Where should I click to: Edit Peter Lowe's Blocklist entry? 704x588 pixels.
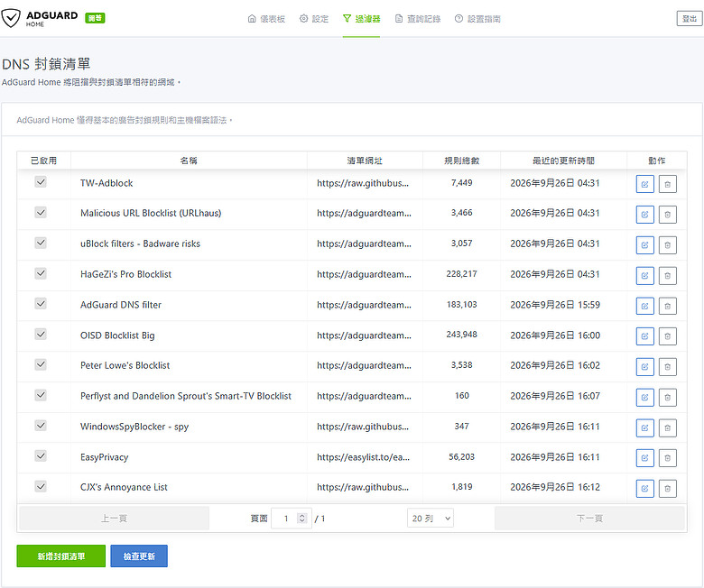(644, 366)
